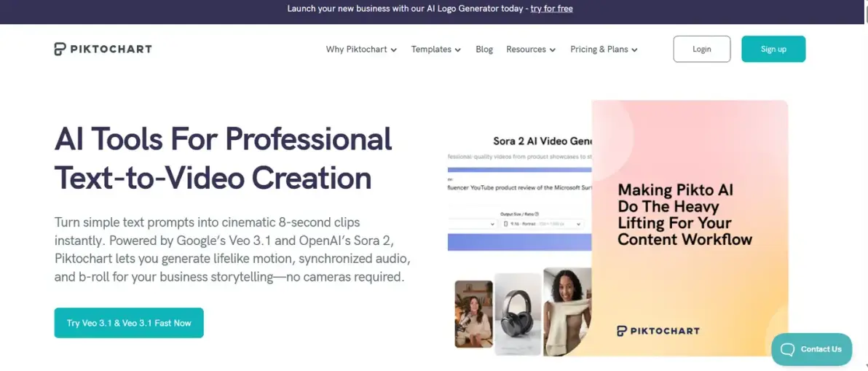The image size is (868, 371).
Task: Click the Piktochart logo on the pink card
Action: click(658, 331)
